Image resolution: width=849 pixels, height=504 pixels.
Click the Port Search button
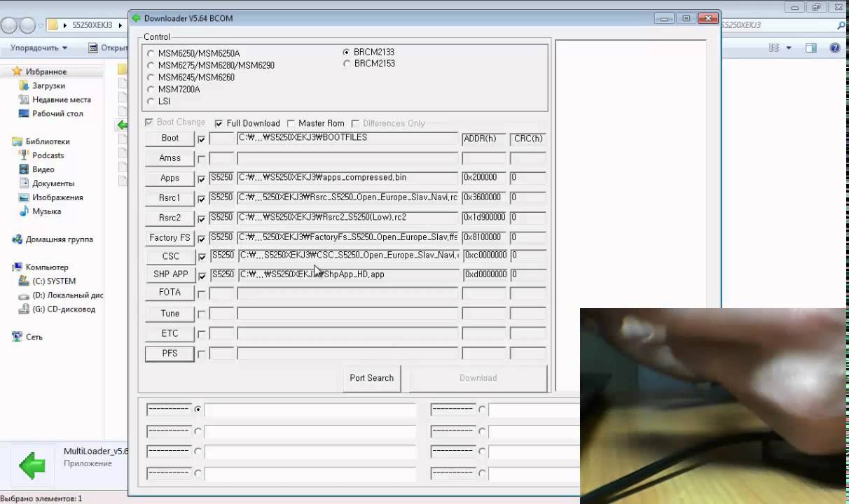click(371, 378)
